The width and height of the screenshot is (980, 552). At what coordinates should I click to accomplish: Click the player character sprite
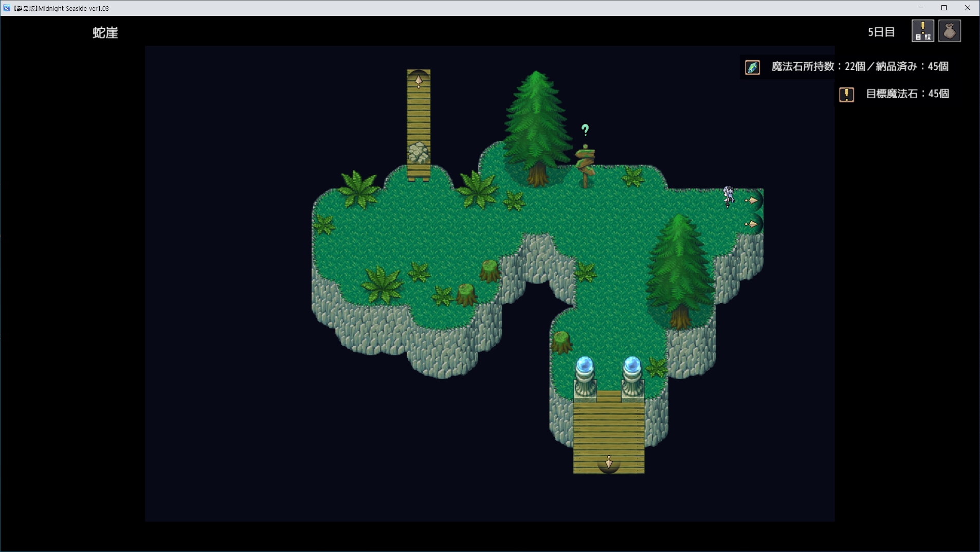pos(728,197)
